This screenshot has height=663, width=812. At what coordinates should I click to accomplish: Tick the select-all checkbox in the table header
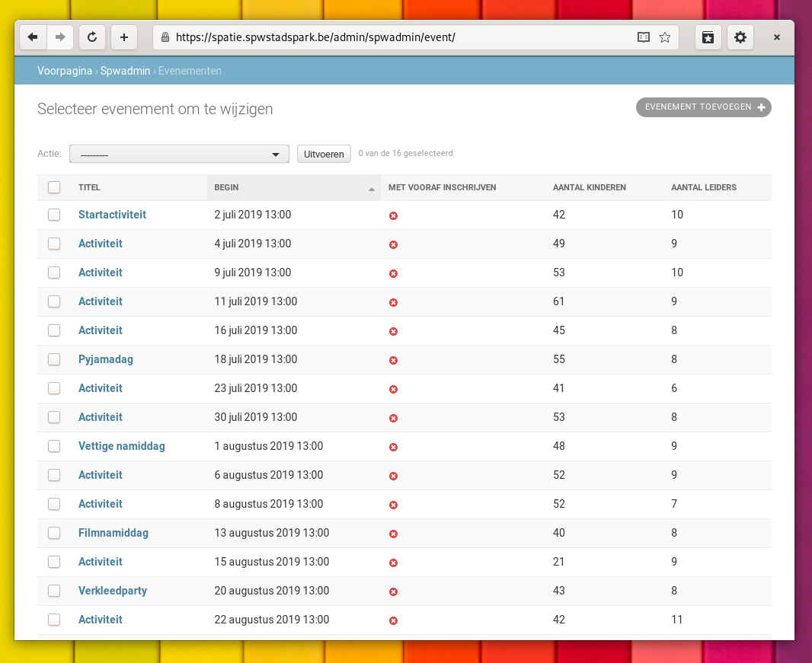coord(54,187)
